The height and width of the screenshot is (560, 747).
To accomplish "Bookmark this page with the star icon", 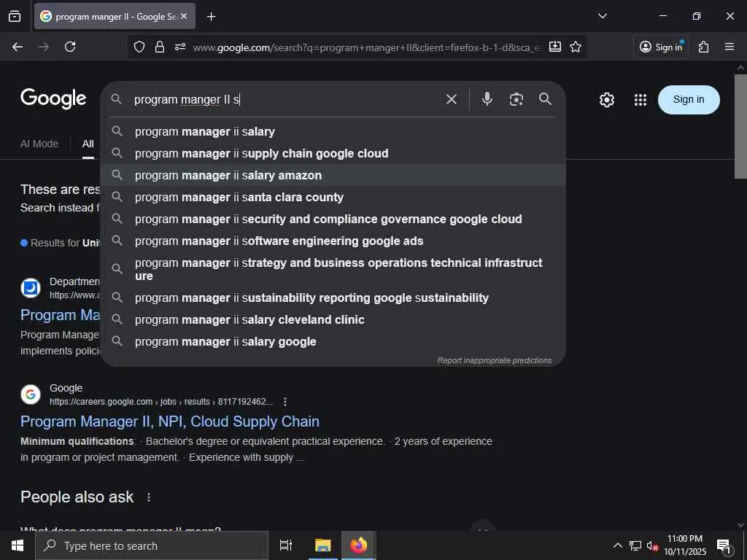I will click(576, 47).
